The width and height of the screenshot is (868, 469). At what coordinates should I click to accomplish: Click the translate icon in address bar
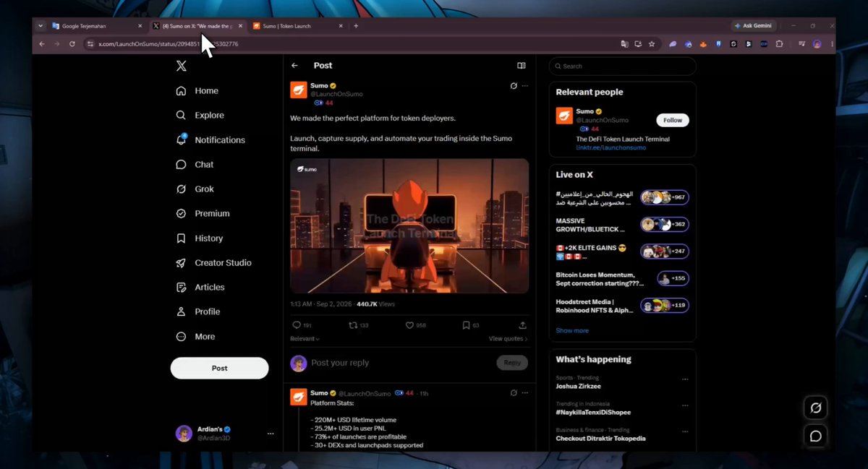625,44
